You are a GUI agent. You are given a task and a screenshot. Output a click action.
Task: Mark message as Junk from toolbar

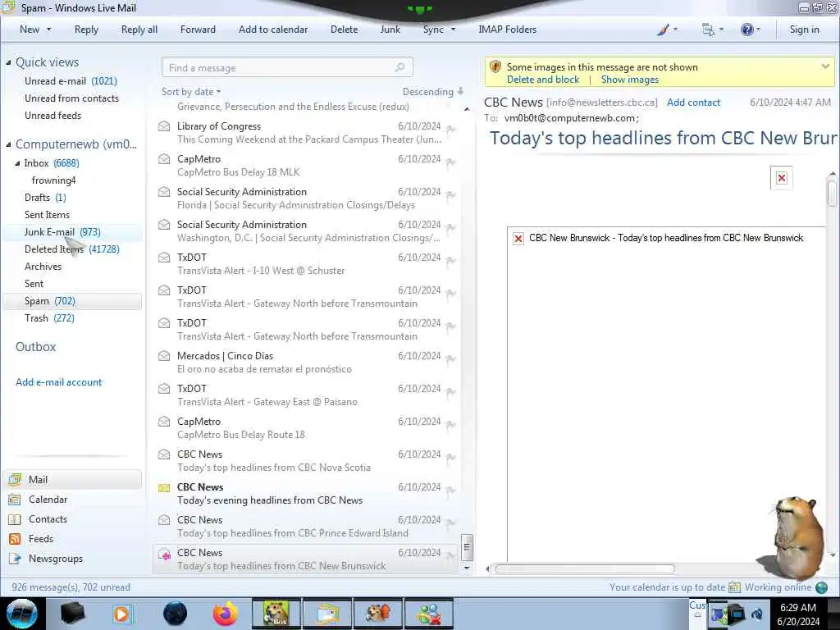[390, 30]
